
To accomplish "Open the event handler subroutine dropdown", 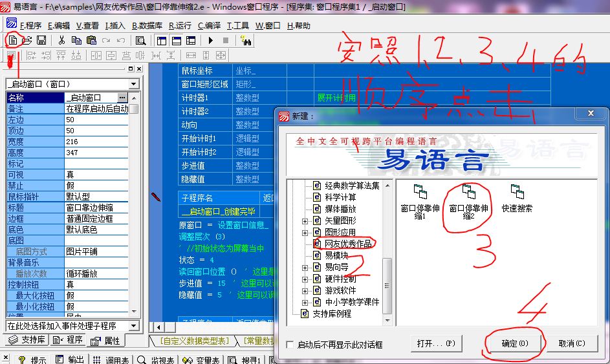I will coord(134,326).
